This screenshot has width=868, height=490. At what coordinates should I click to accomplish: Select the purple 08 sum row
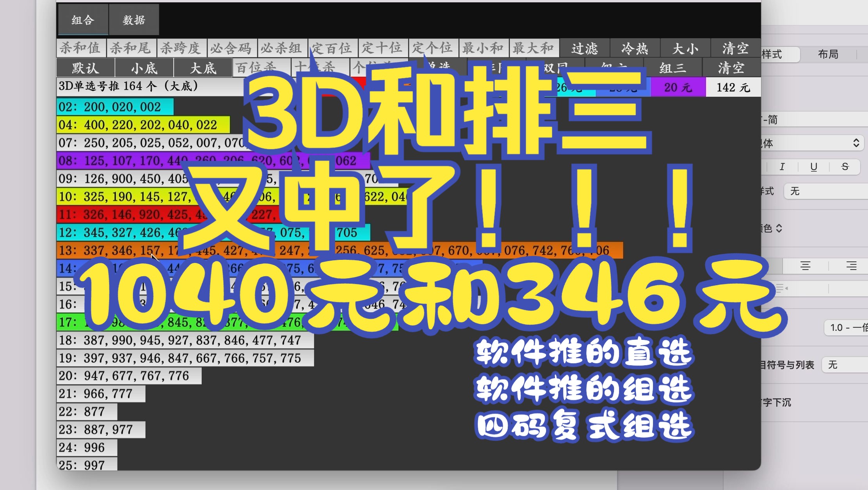click(x=213, y=161)
